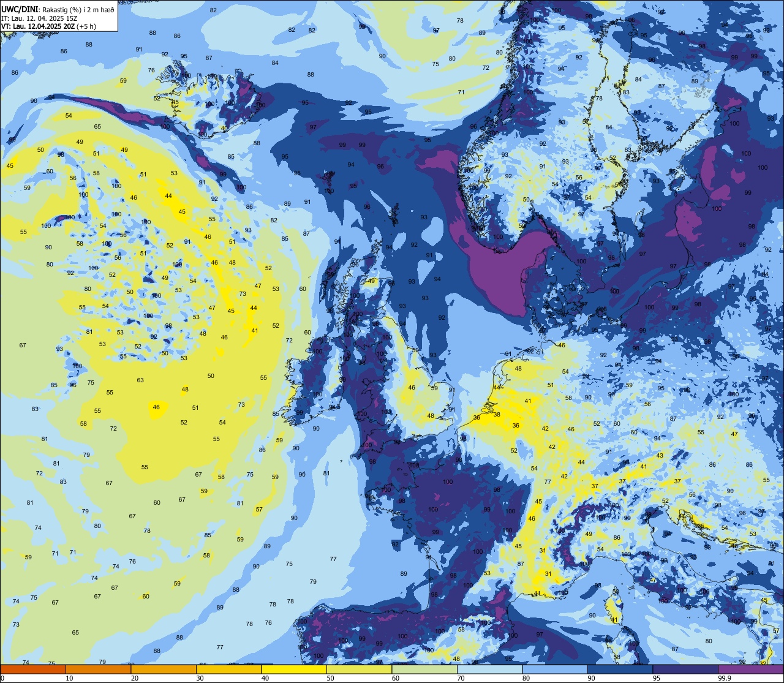Screen dimensions: 784x683
Task: Click the legend label '99.9'
Action: pyautogui.click(x=725, y=678)
